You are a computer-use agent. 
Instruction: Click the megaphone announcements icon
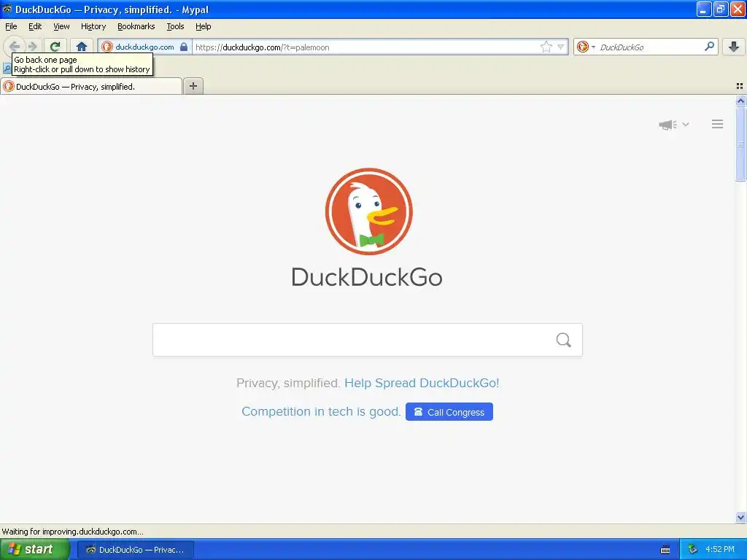pos(667,125)
